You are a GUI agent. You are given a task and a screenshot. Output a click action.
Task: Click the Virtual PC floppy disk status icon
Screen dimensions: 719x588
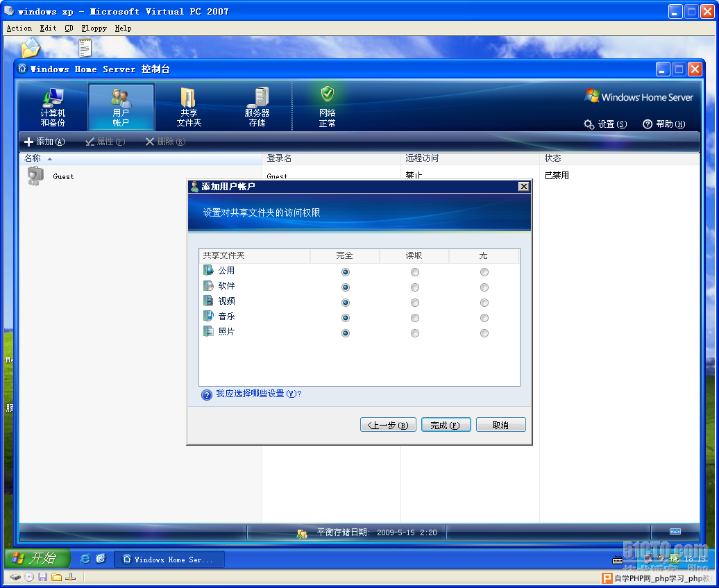pos(42,577)
